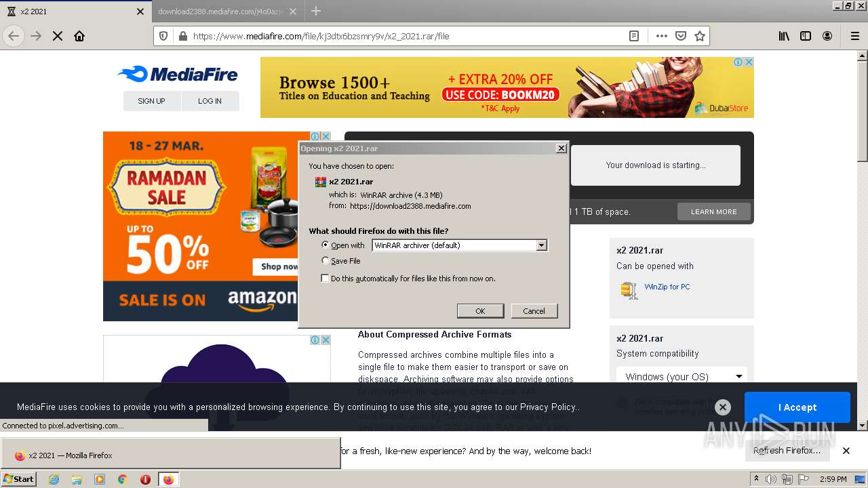Close the download2388.mediafire.com tab
This screenshot has width=868, height=488.
click(x=293, y=12)
